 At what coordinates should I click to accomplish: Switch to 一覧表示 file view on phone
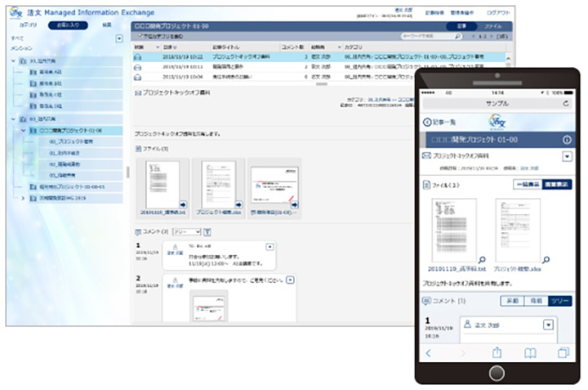click(x=526, y=185)
